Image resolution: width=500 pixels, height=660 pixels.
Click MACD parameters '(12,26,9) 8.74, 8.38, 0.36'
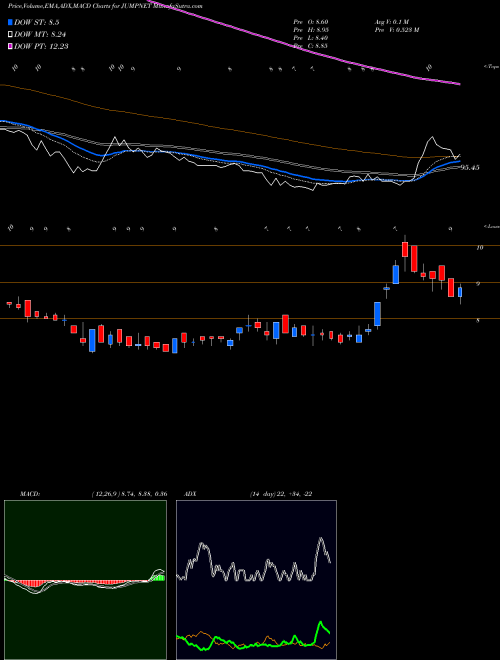[129, 494]
